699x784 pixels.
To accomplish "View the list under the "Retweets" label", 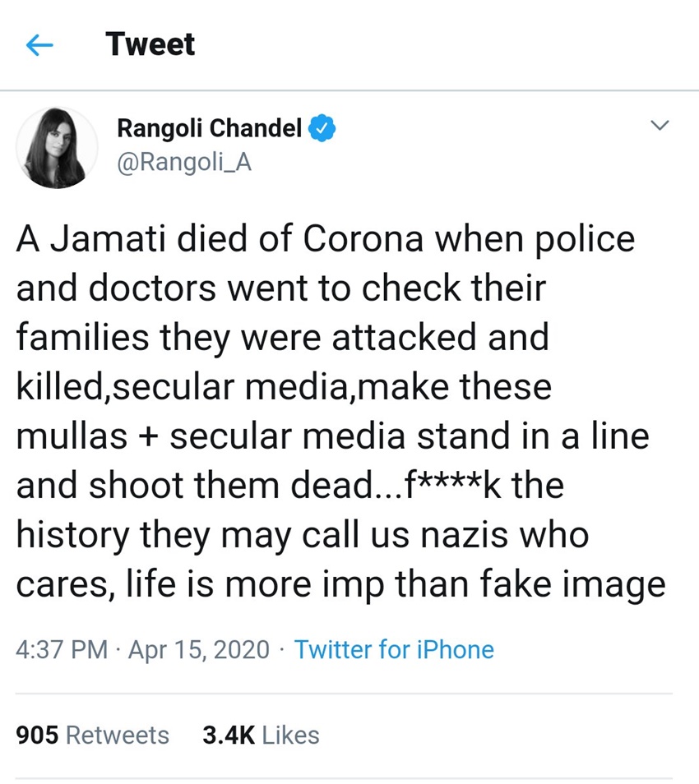I will (117, 735).
